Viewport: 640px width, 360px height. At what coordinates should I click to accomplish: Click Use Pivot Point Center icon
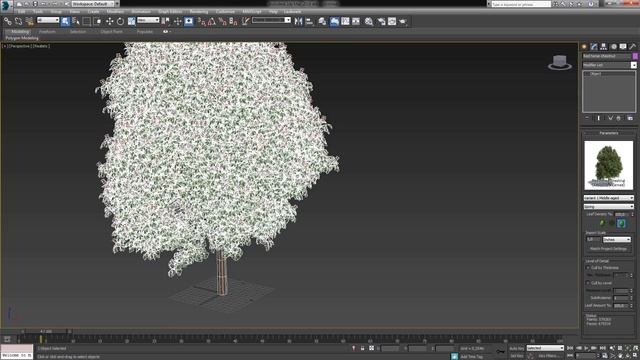(x=166, y=21)
